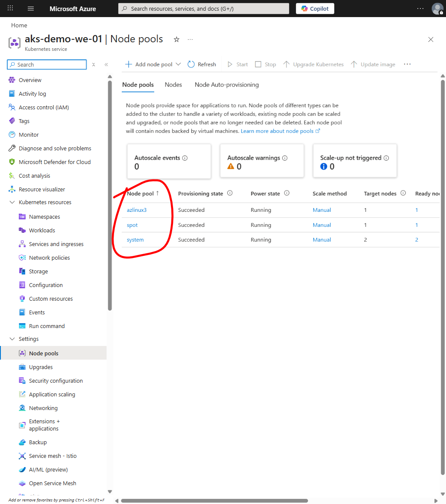This screenshot has height=504, width=446.
Task: Click the Microsoft Defender for Cloud shield icon
Action: coord(12,162)
